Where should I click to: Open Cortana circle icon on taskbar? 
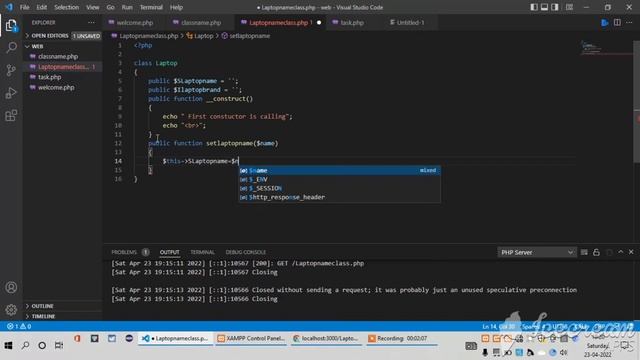pos(42,345)
